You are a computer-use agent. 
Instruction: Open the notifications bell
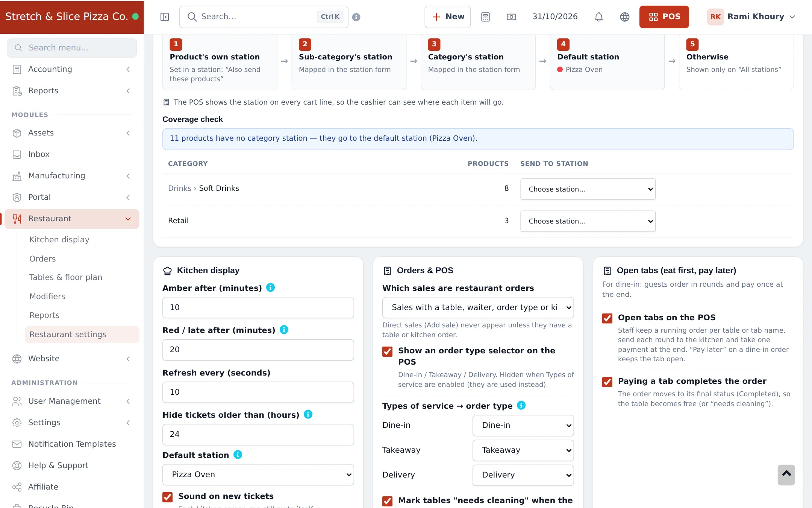pyautogui.click(x=599, y=17)
